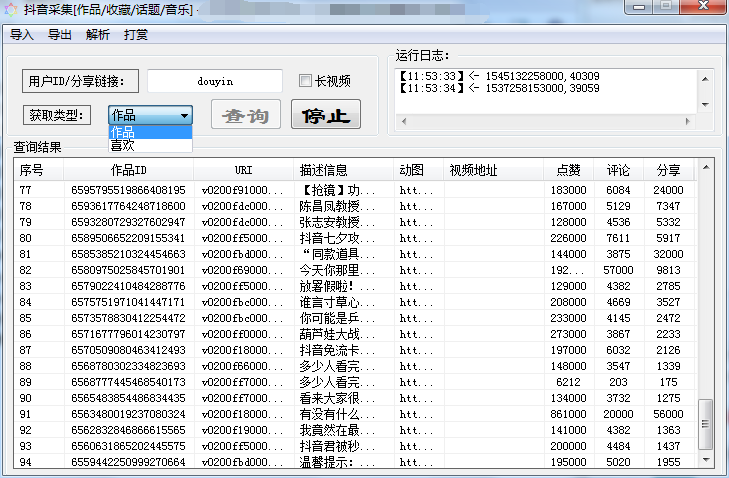729x478 pixels.
Task: Open the 导入 menu
Action: point(22,35)
